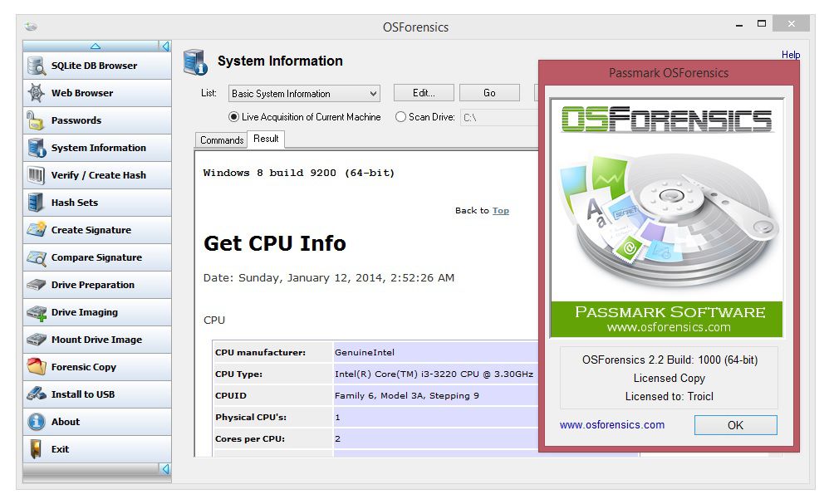Viewport: 829px width, 504px height.
Task: Open the Forensic Copy label
Action: click(x=84, y=367)
